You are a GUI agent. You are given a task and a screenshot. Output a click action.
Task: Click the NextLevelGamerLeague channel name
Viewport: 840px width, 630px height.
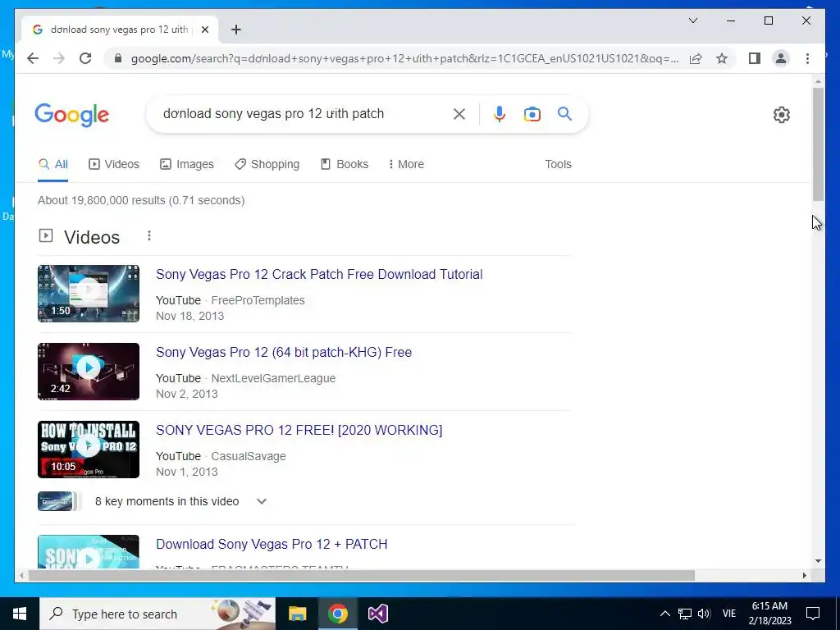273,378
